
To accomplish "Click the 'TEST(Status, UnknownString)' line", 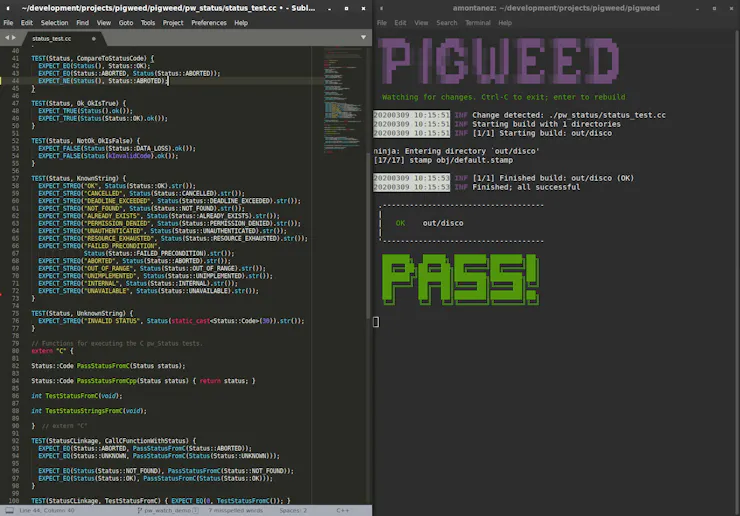I will [x=82, y=313].
